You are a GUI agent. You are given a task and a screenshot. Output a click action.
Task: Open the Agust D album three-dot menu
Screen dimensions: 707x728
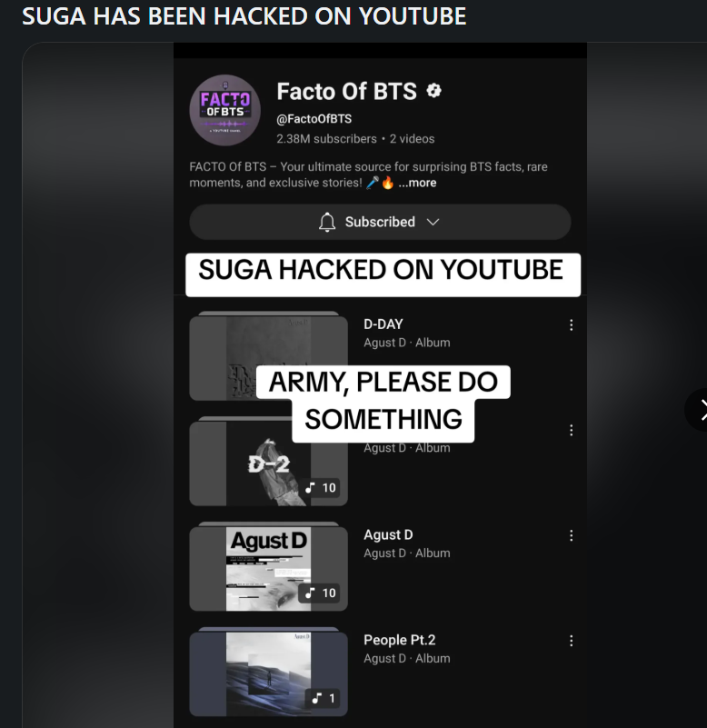(x=571, y=536)
